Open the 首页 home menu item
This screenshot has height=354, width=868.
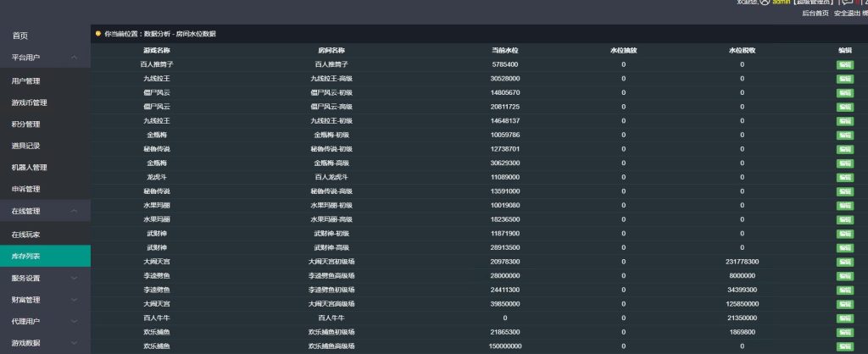[x=20, y=36]
